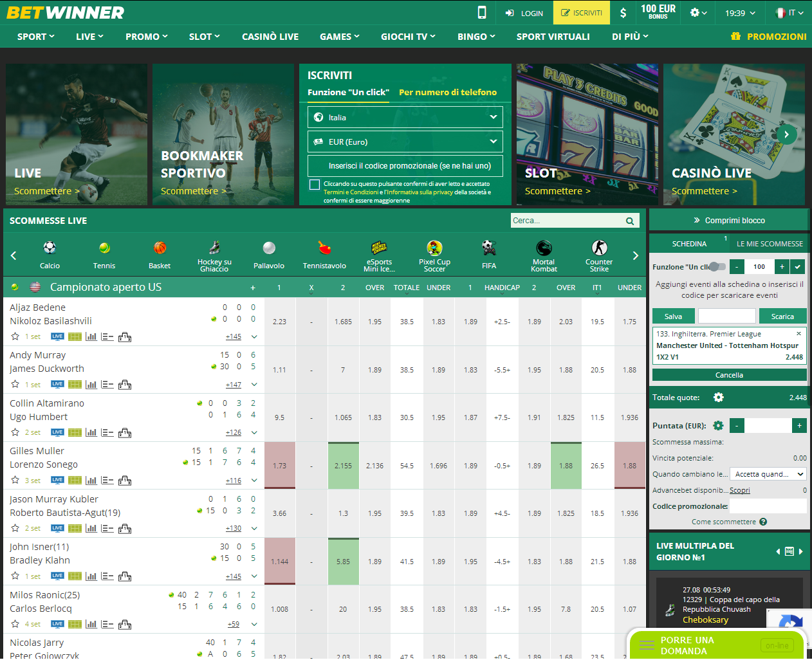This screenshot has height=660, width=812.
Task: Favorite the Isner vs Klahn match star
Action: tap(15, 576)
